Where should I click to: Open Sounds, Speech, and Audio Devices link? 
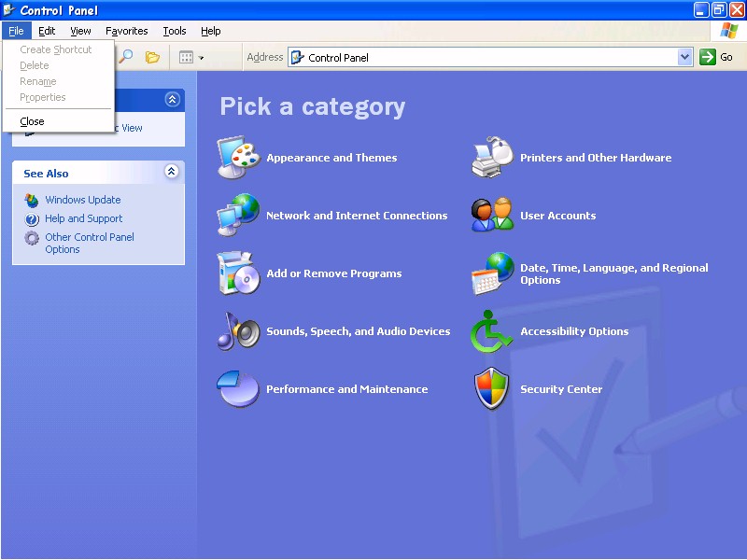359,331
